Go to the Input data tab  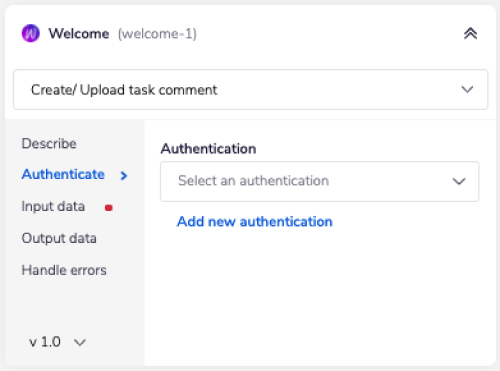pyautogui.click(x=53, y=206)
